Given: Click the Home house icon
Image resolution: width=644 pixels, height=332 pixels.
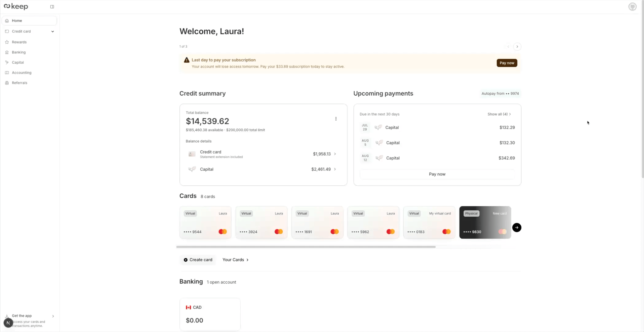Looking at the screenshot, I should (7, 21).
